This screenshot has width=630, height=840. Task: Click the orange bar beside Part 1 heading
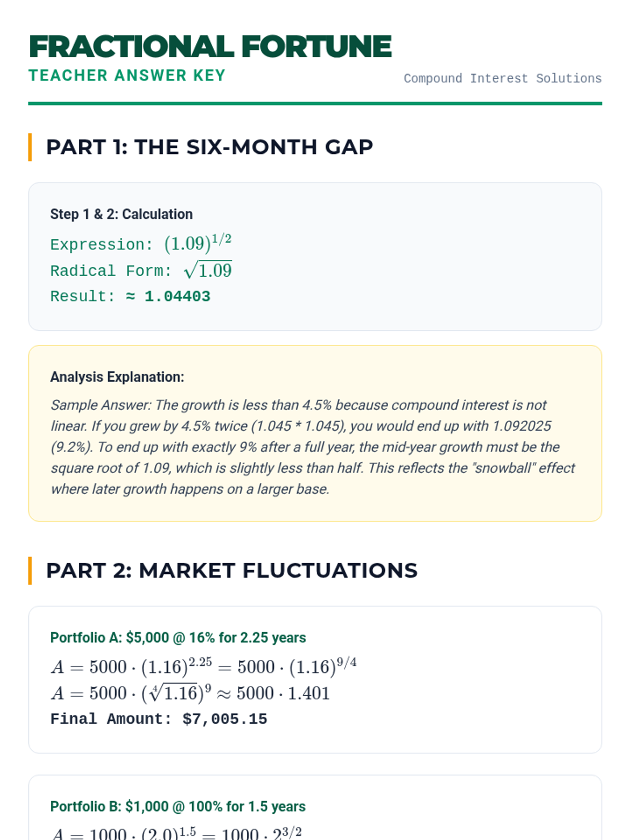pos(30,147)
